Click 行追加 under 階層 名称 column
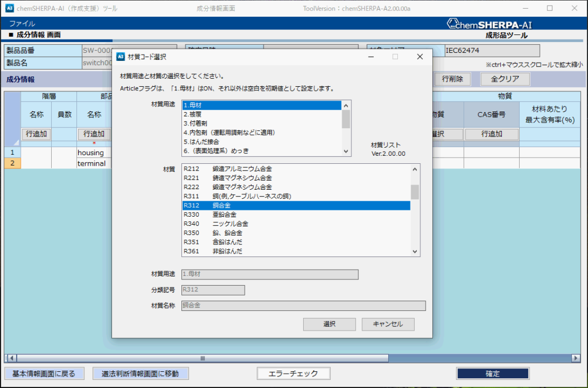Image resolution: width=588 pixels, height=388 pixels. tap(36, 134)
